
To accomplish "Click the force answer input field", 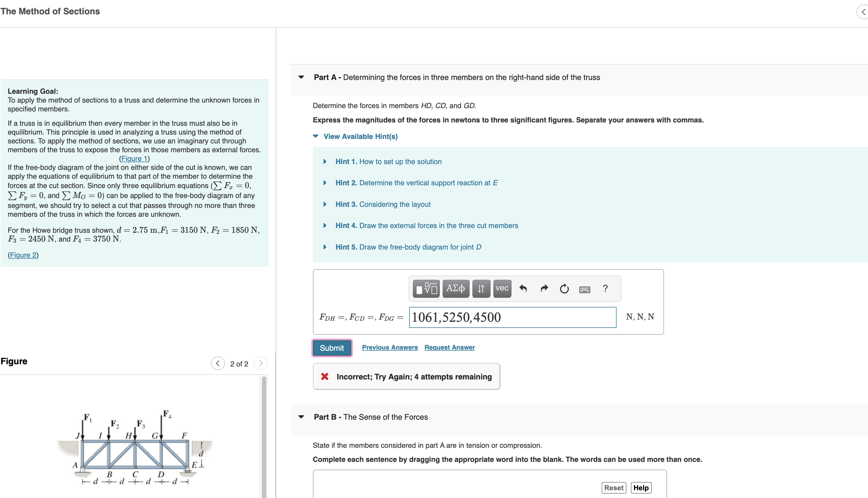I will [x=512, y=317].
